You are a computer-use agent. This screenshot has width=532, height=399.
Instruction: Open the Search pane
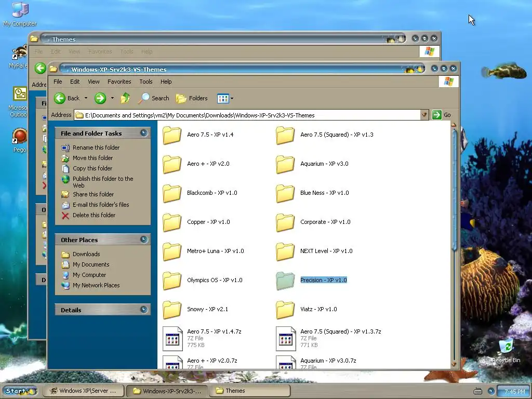click(x=154, y=98)
